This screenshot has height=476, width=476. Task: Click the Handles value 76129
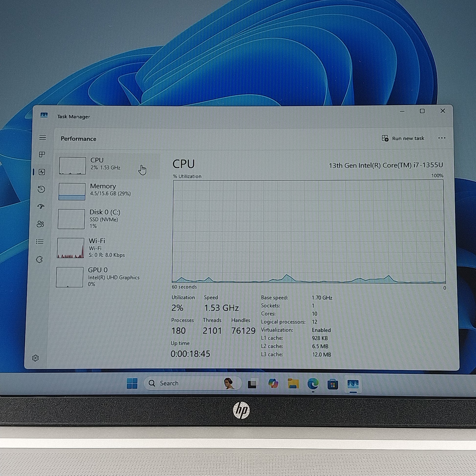coord(243,331)
